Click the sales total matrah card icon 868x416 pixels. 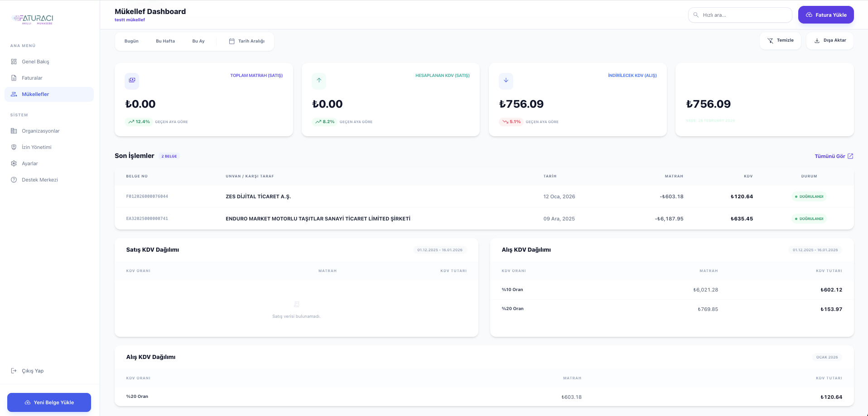point(132,81)
